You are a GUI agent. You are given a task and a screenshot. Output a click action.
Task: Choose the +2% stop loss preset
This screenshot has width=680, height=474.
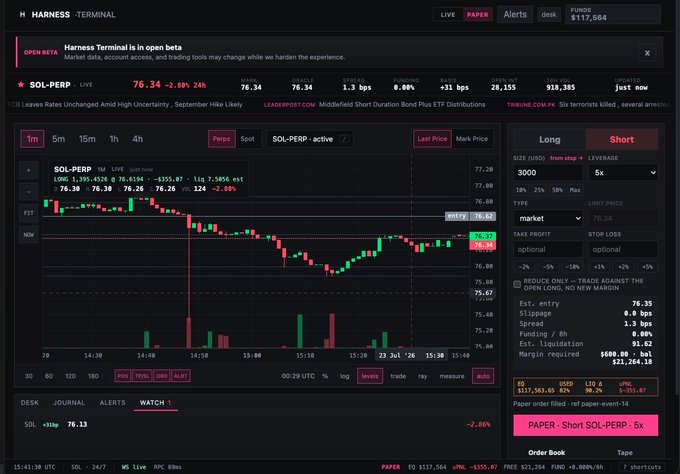pyautogui.click(x=623, y=267)
